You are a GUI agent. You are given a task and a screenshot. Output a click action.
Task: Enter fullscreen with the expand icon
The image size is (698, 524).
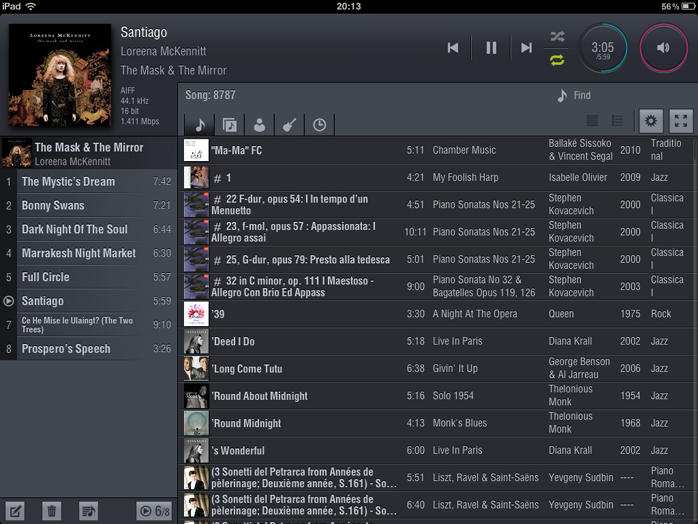(x=681, y=121)
